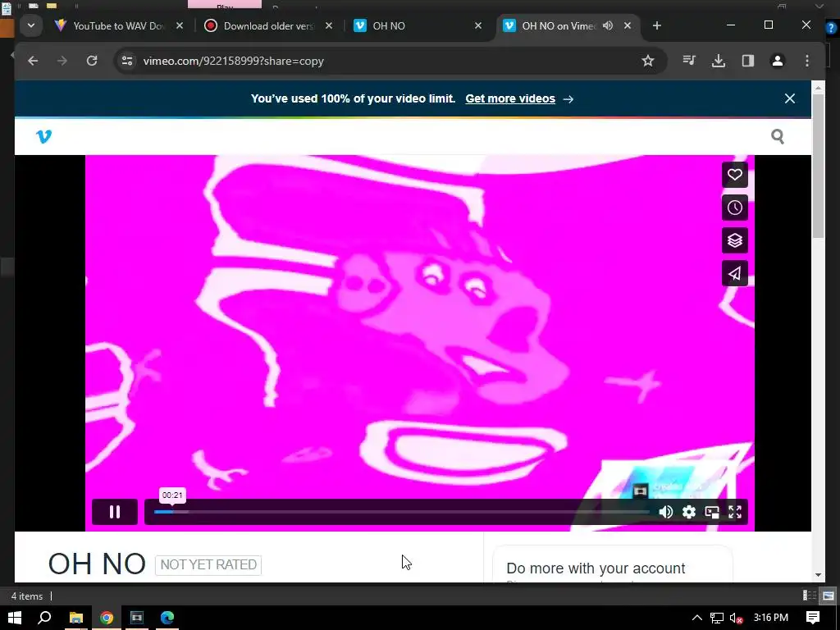840x630 pixels.
Task: Click the OH NO video title
Action: point(97,564)
